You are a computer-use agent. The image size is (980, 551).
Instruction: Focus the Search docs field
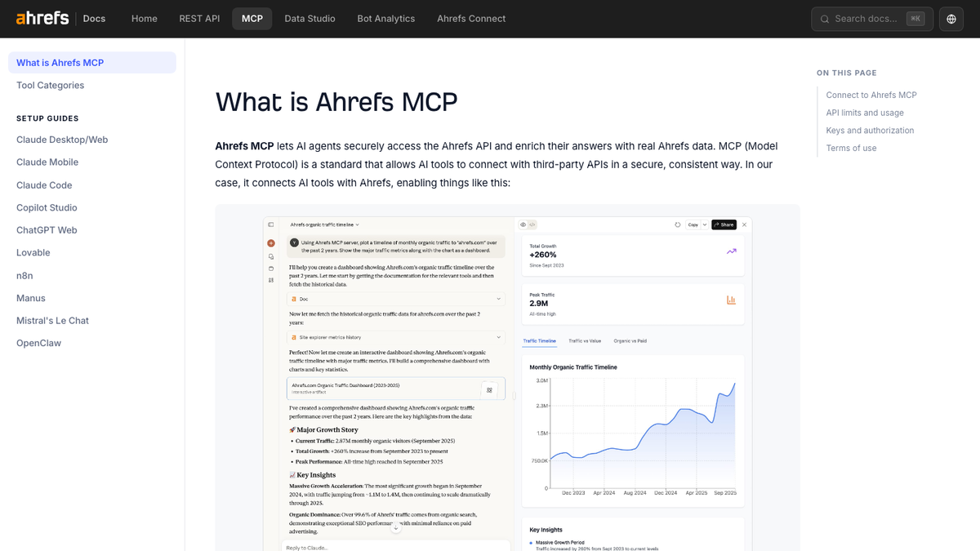tap(872, 19)
